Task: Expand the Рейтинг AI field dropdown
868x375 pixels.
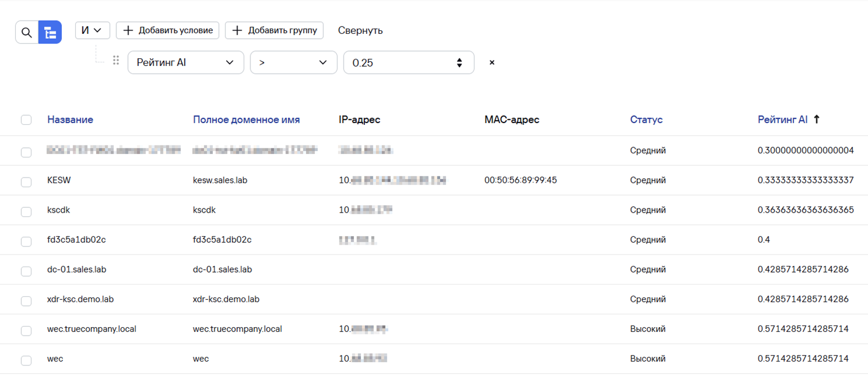Action: point(185,62)
